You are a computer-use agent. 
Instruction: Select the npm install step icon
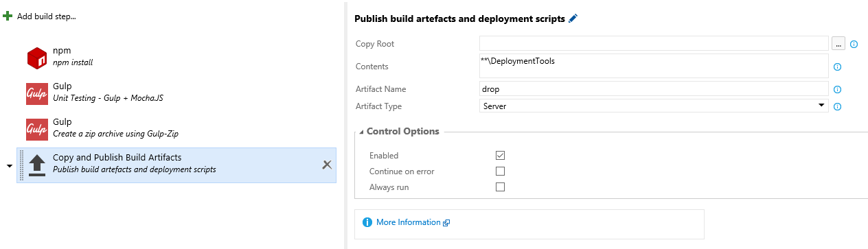click(x=37, y=58)
